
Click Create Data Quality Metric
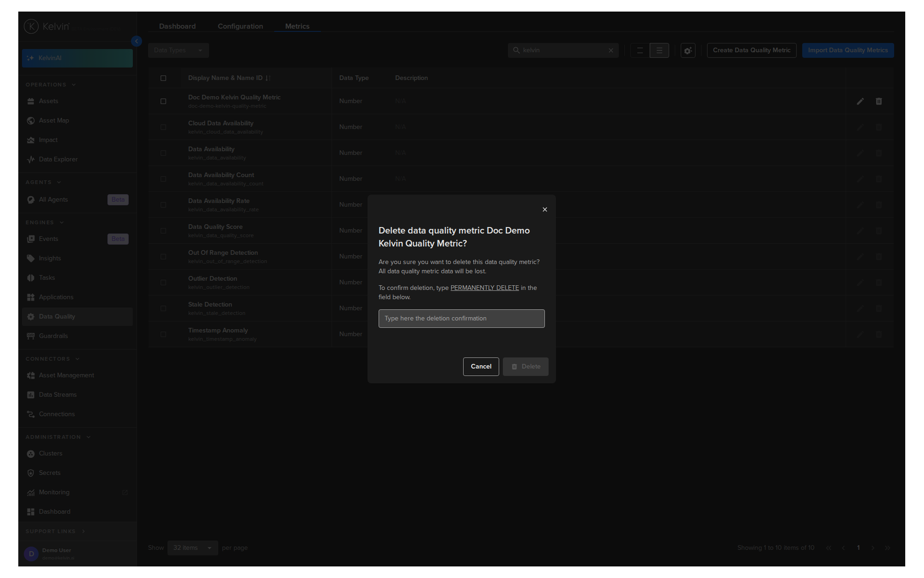click(x=751, y=50)
